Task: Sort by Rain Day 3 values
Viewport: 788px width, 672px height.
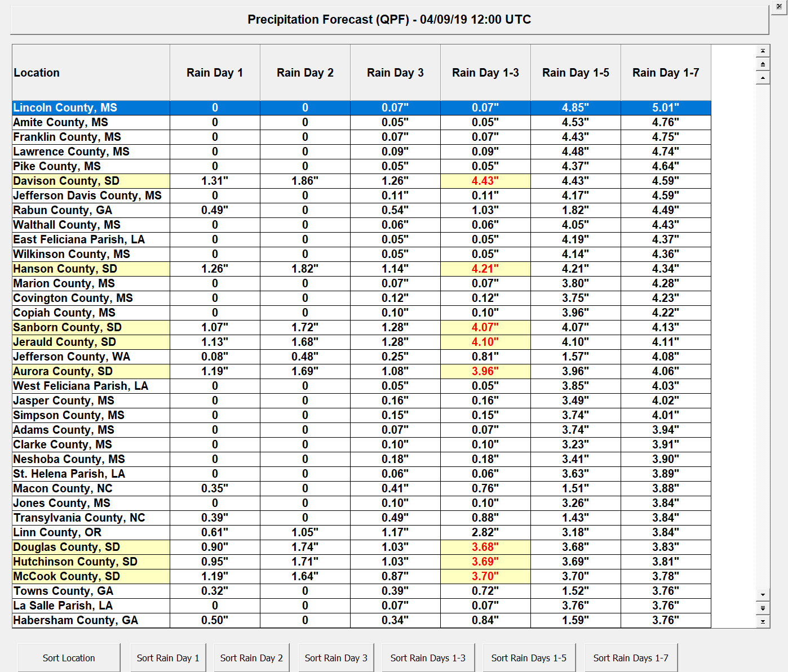Action: click(336, 658)
